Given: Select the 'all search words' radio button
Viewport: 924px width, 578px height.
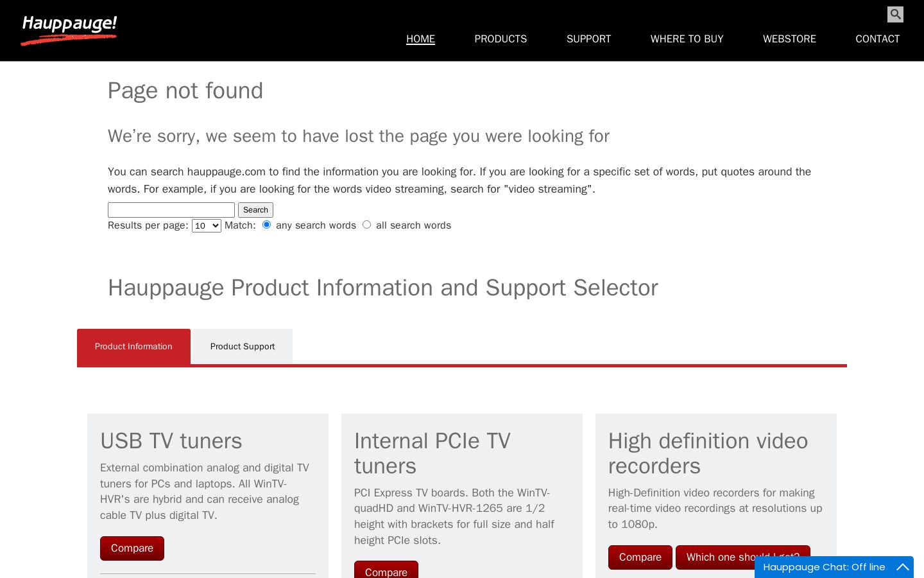Looking at the screenshot, I should (366, 224).
